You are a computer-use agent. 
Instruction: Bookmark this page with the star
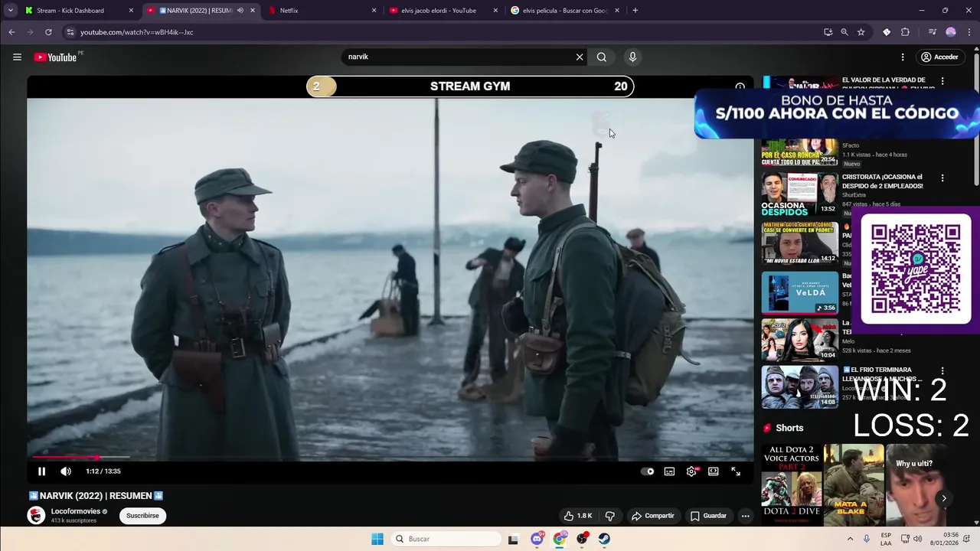[x=861, y=32]
